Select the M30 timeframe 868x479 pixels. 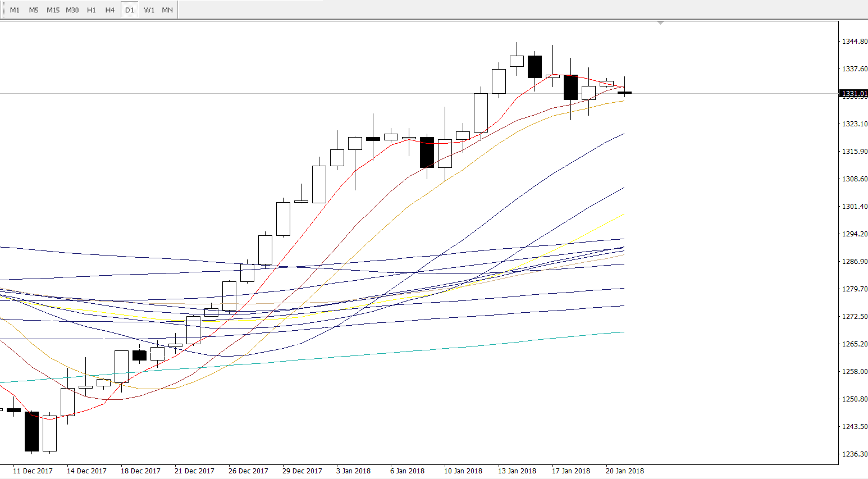tap(72, 10)
